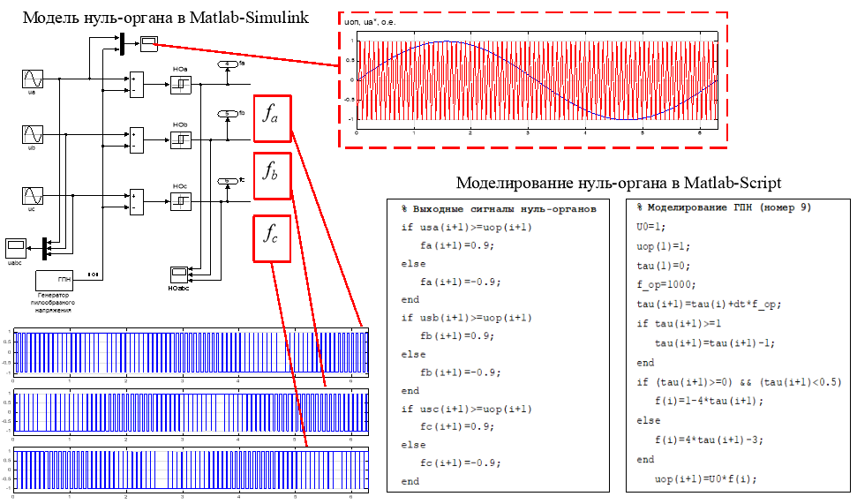This screenshot has height=504, width=857.
Task: Click the fc pulse signal plot
Action: tap(191, 469)
